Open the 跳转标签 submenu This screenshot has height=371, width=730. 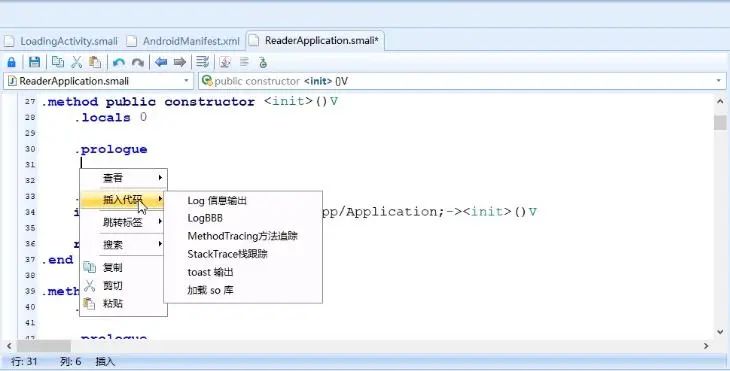coord(123,222)
